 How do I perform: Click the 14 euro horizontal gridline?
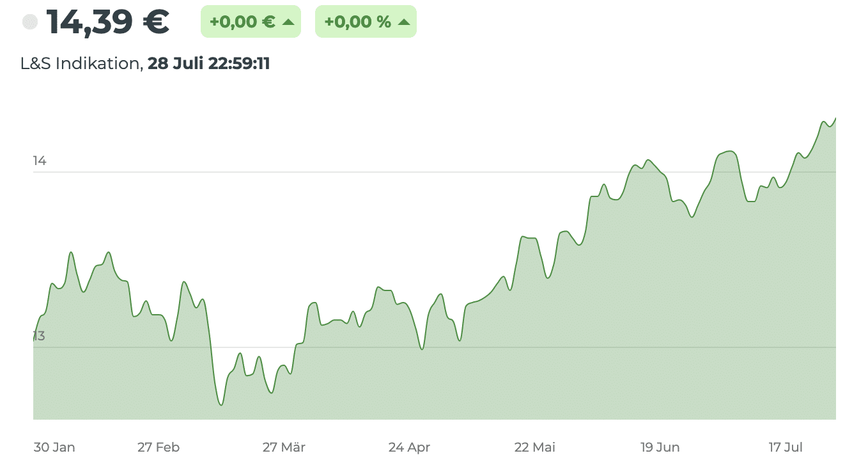coord(435,172)
